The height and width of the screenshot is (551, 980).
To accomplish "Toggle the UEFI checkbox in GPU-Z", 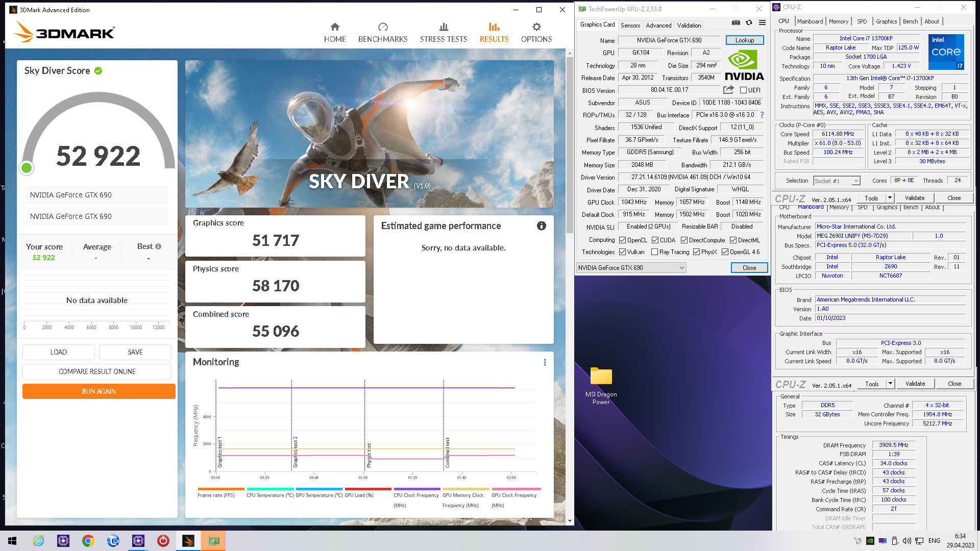I will coord(743,90).
